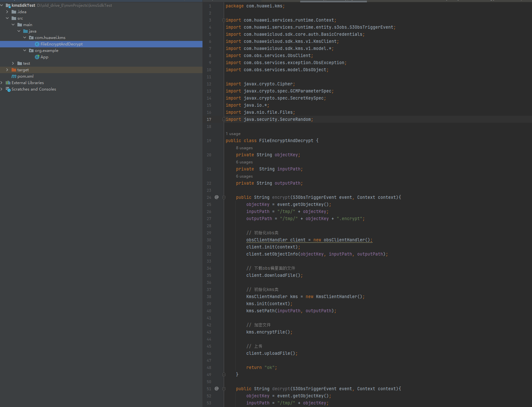Image resolution: width=532 pixels, height=407 pixels.
Task: Click the Scratches and Consoles icon
Action: [x=8, y=89]
